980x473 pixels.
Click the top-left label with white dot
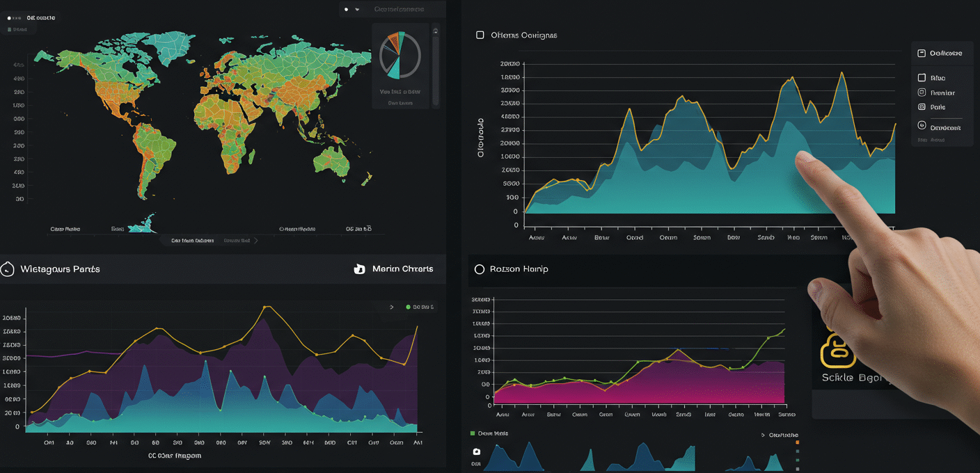(x=31, y=17)
